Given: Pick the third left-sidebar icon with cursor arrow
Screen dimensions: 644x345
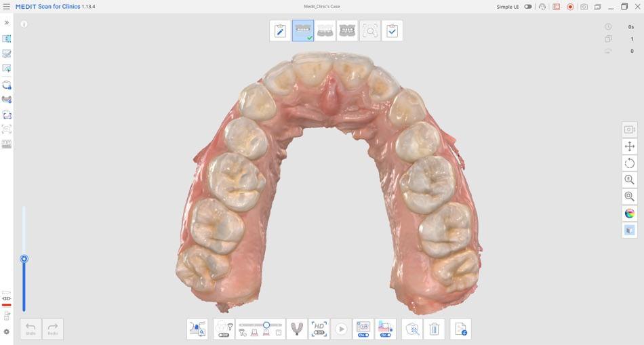Looking at the screenshot, I should click(x=7, y=68).
